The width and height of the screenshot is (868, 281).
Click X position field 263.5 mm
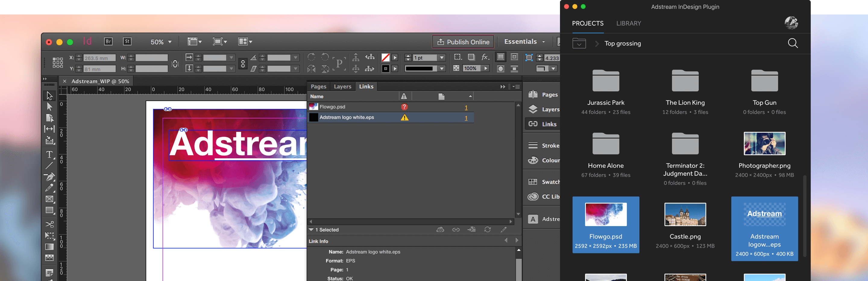[x=99, y=58]
